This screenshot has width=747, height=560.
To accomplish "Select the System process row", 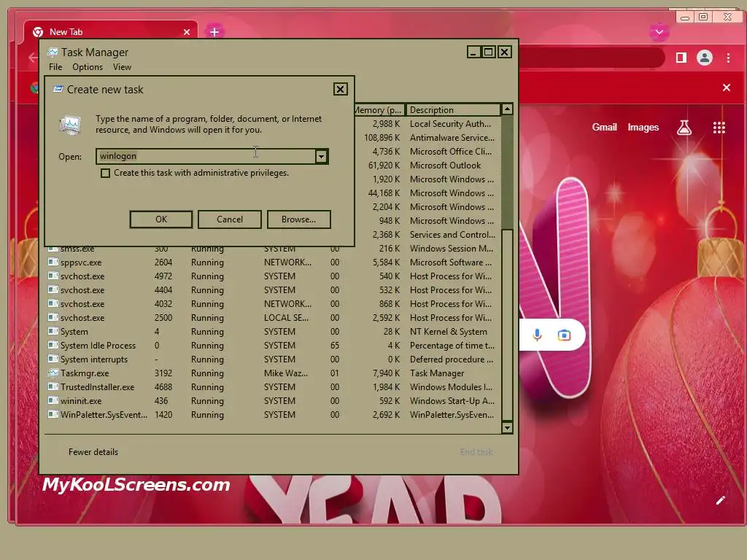I will [274, 332].
